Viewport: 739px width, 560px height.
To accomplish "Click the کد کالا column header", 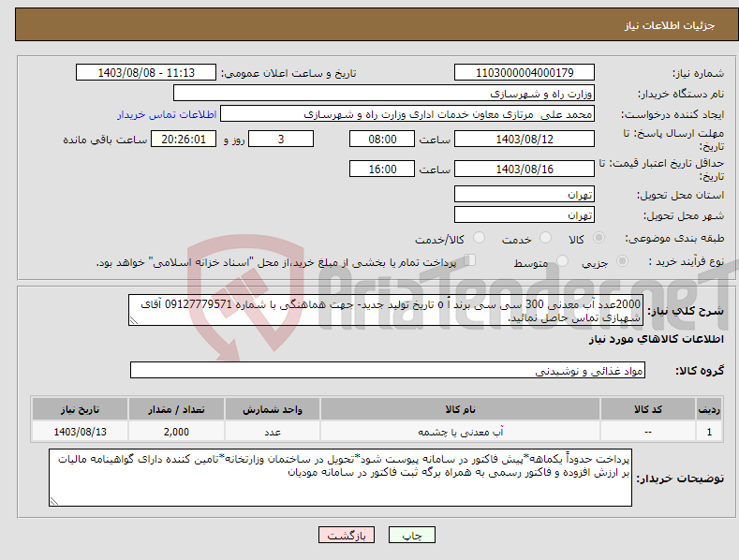I will pos(647,409).
